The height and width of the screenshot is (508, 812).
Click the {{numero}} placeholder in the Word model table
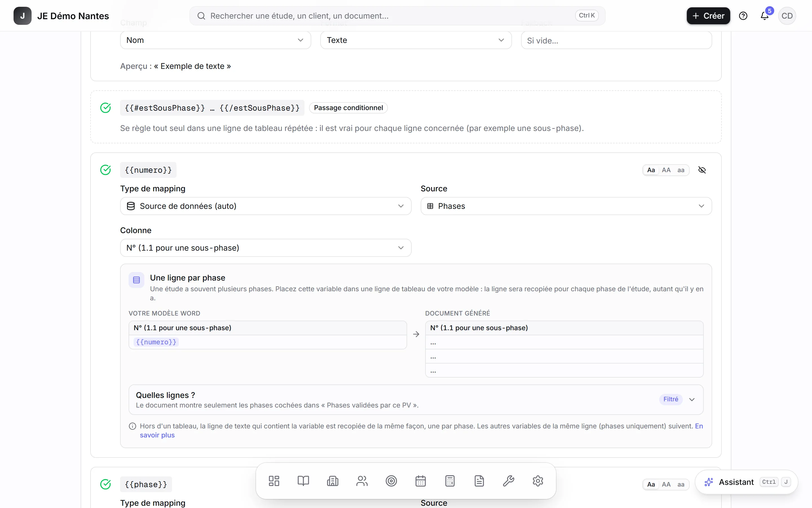pyautogui.click(x=156, y=342)
